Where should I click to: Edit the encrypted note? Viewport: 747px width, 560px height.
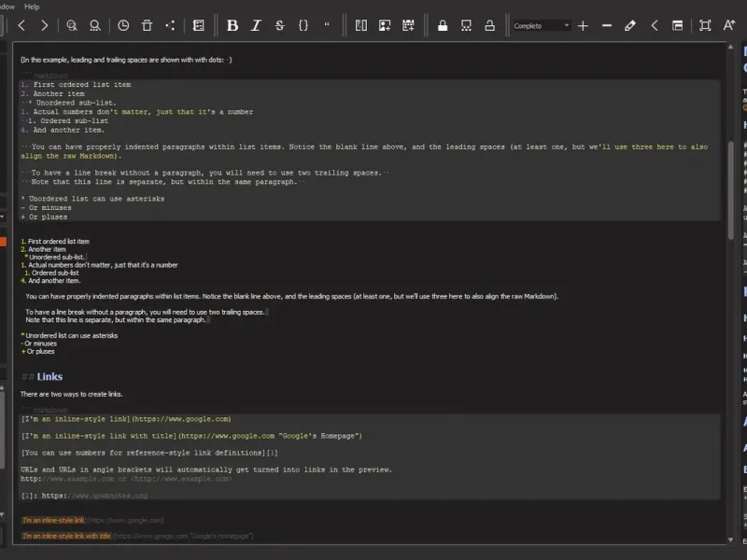click(x=466, y=26)
